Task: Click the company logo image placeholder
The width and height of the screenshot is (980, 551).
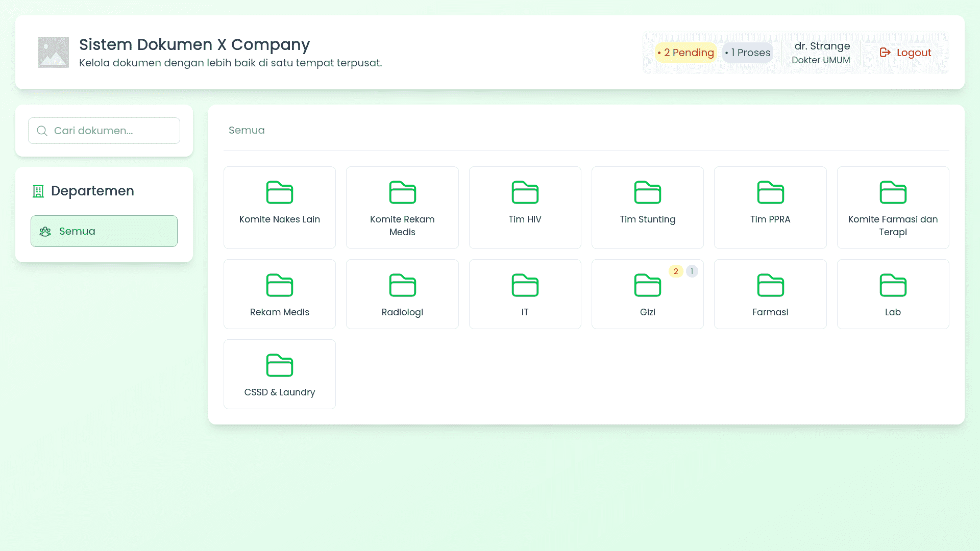Action: coord(53,52)
